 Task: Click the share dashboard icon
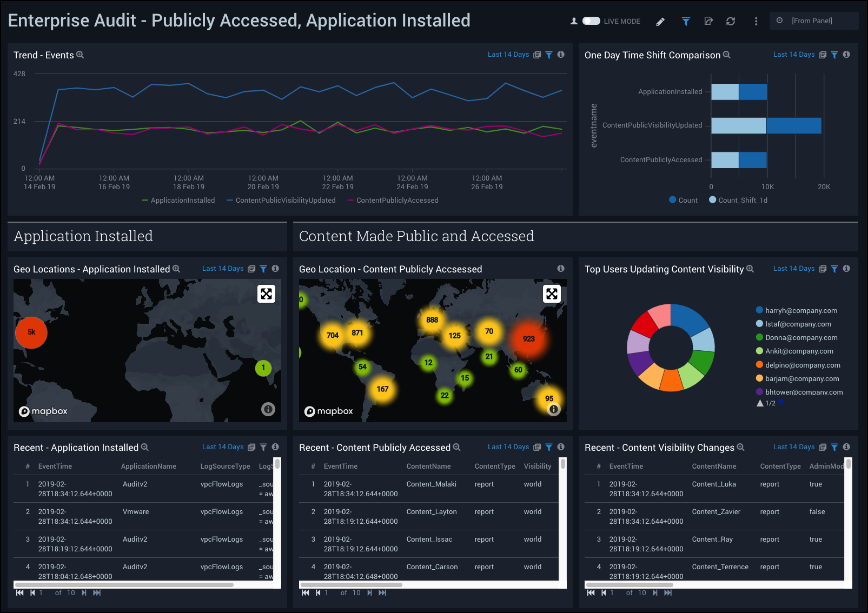coord(708,22)
